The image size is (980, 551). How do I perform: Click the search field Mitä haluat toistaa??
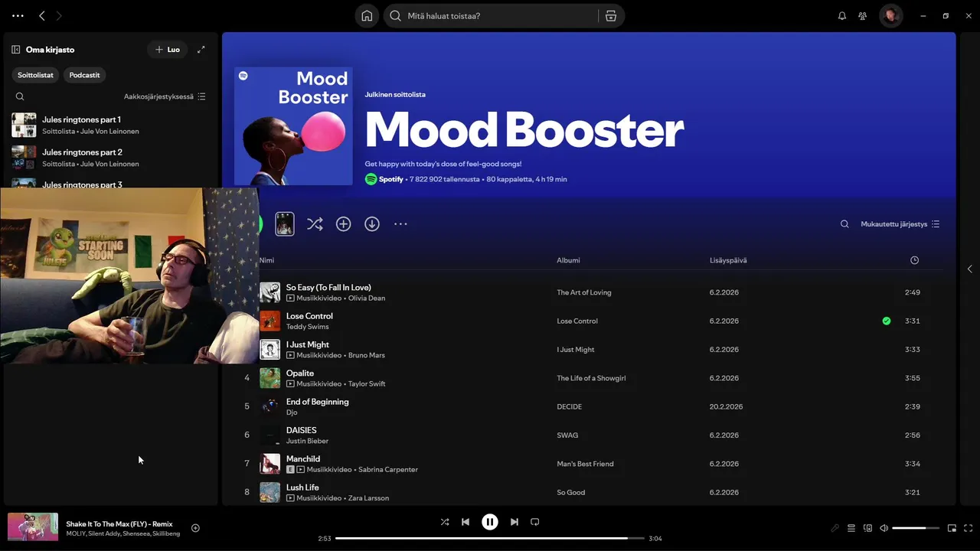coord(490,16)
